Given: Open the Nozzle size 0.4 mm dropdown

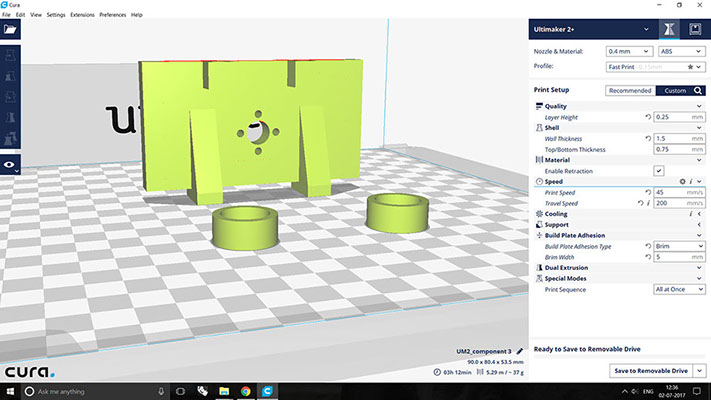Looking at the screenshot, I should tap(629, 52).
